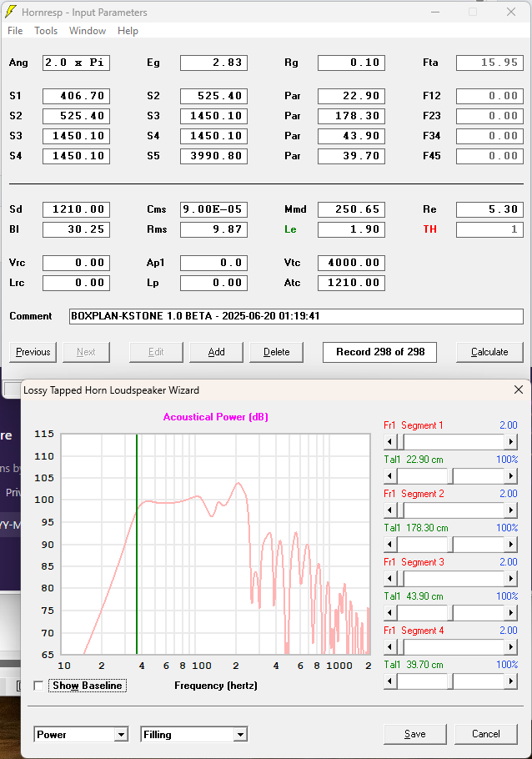Click the Record 298 of 298 indicator
The height and width of the screenshot is (759, 532).
(x=380, y=352)
